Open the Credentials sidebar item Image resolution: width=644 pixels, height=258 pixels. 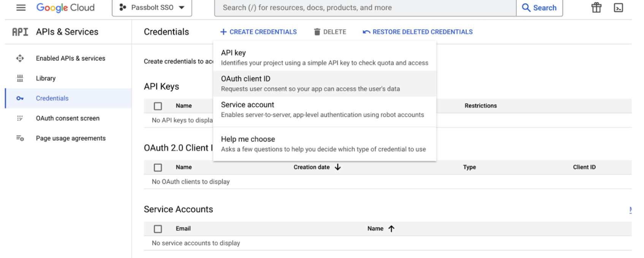pos(68,98)
